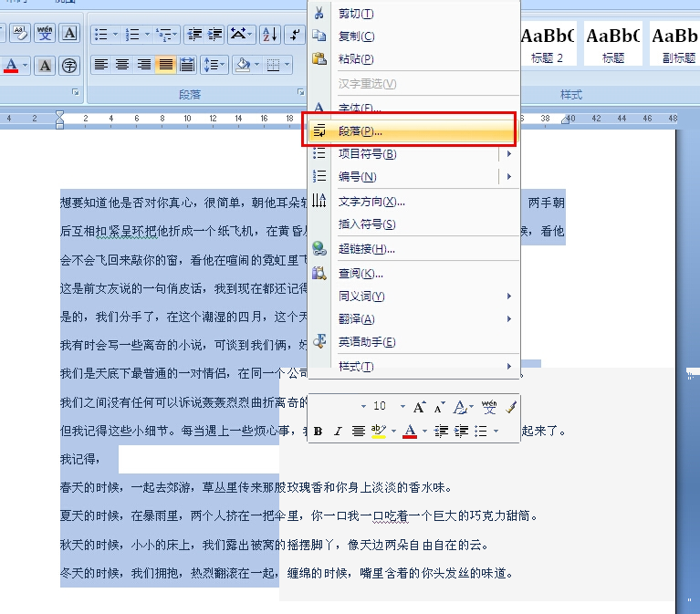Toggle Italic in mini toolbar
This screenshot has height=614, width=700.
338,431
